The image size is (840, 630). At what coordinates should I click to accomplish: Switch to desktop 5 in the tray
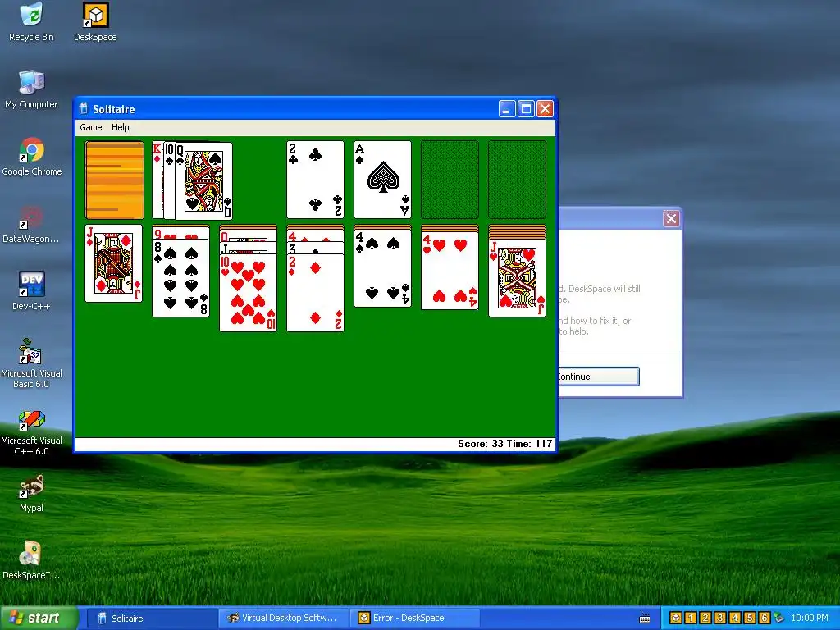(750, 618)
